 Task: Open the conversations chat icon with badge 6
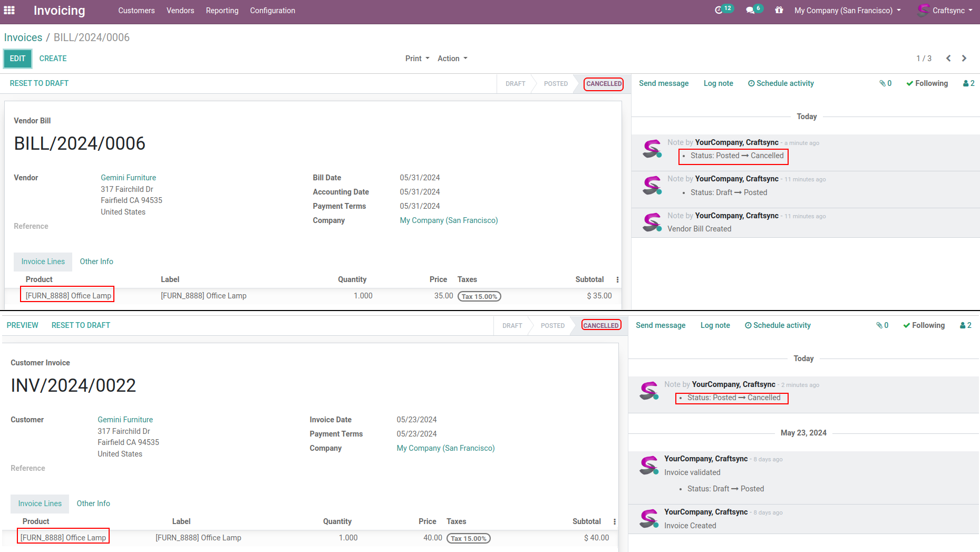(x=750, y=10)
